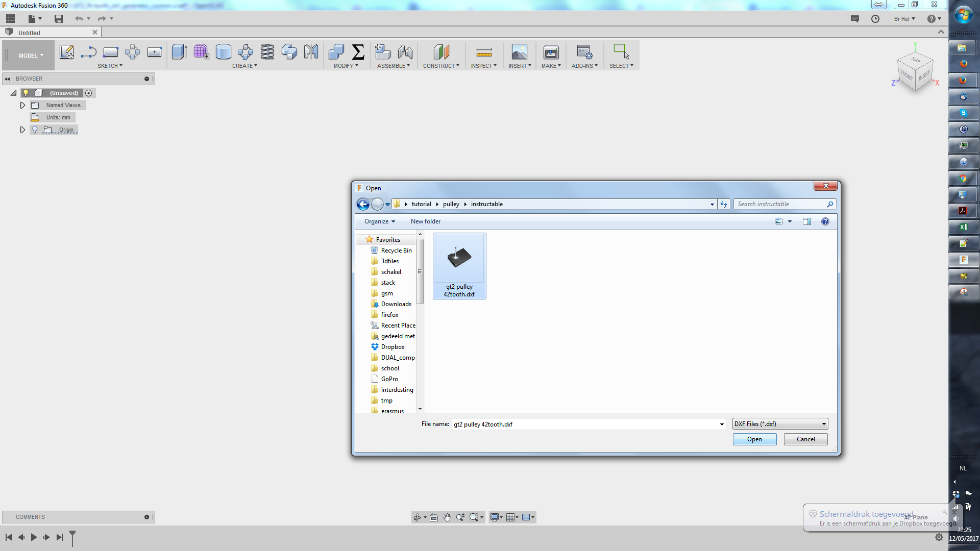Click the Open button in dialog
This screenshot has width=980, height=551.
(754, 439)
